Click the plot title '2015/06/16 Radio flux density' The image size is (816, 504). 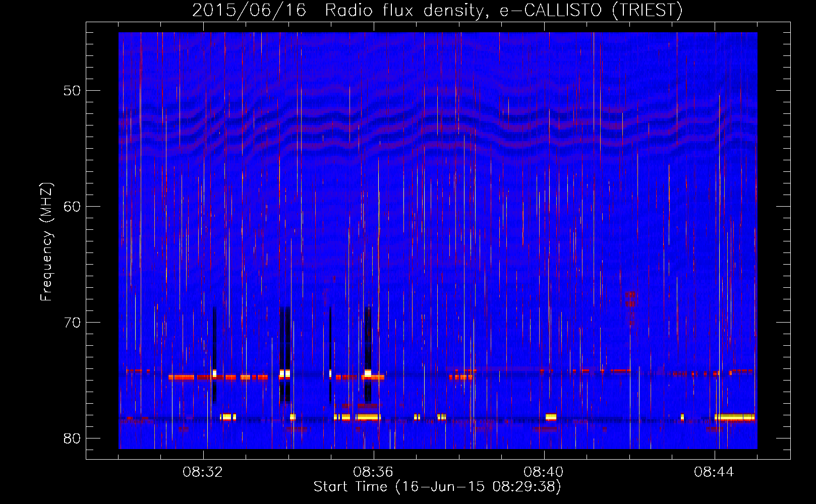tap(437, 10)
